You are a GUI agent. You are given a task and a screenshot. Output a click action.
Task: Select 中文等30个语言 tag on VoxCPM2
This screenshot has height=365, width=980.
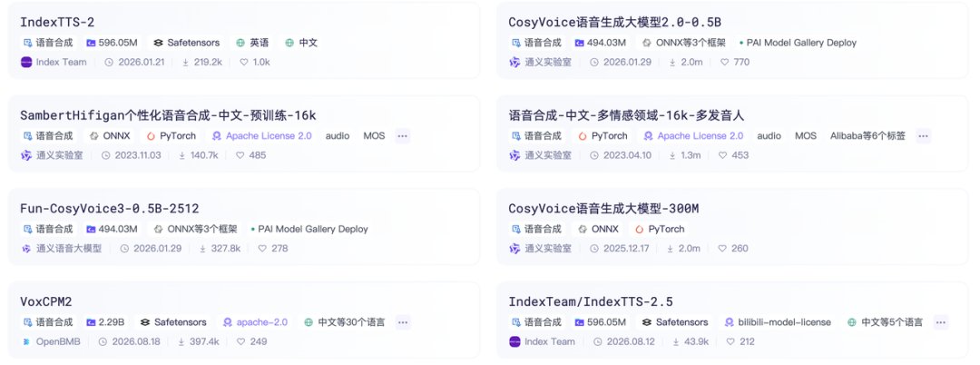345,322
